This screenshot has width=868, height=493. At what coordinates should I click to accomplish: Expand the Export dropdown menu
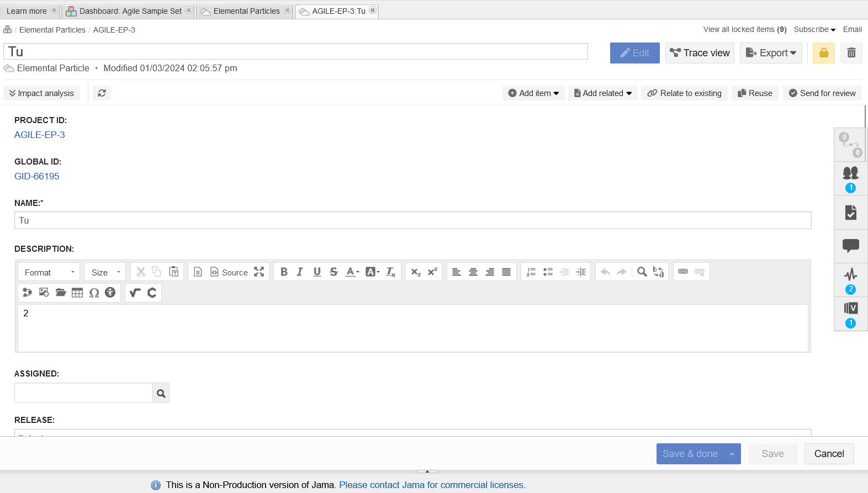(x=771, y=53)
